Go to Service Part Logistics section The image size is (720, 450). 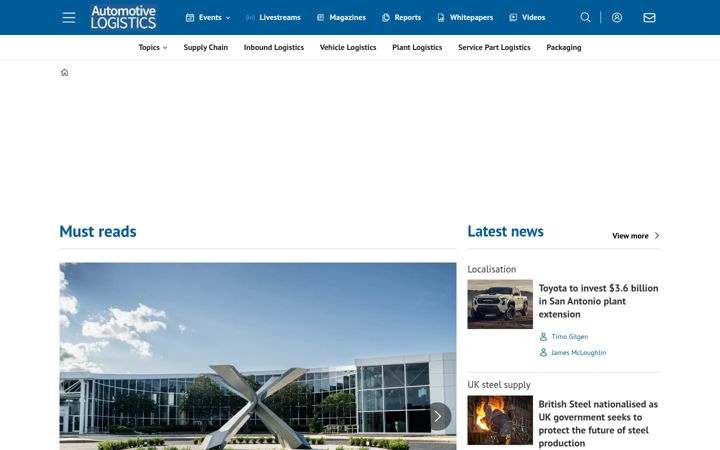494,47
